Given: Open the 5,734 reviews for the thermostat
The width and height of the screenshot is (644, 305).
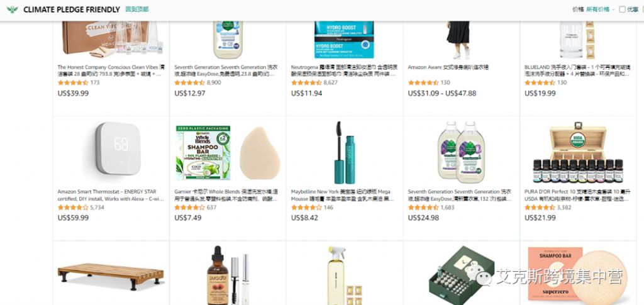Looking at the screenshot, I should [97, 208].
